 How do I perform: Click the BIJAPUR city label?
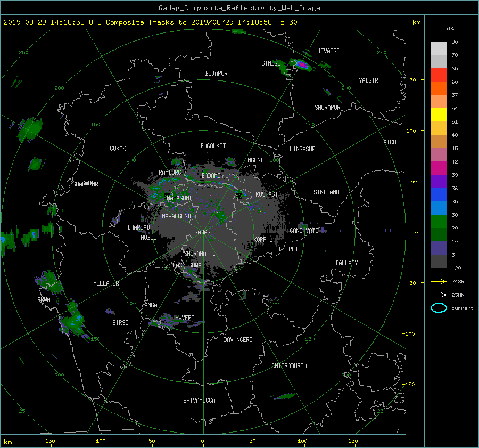(x=216, y=74)
